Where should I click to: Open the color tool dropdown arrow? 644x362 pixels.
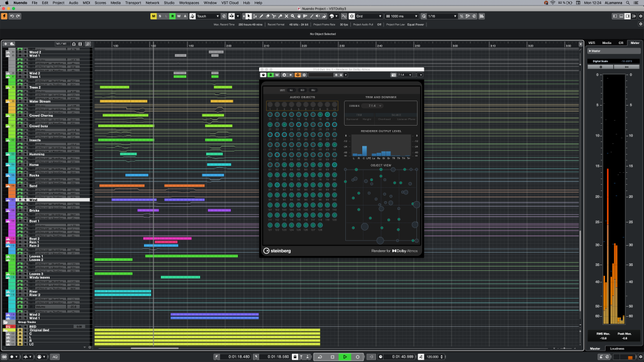[x=336, y=16]
